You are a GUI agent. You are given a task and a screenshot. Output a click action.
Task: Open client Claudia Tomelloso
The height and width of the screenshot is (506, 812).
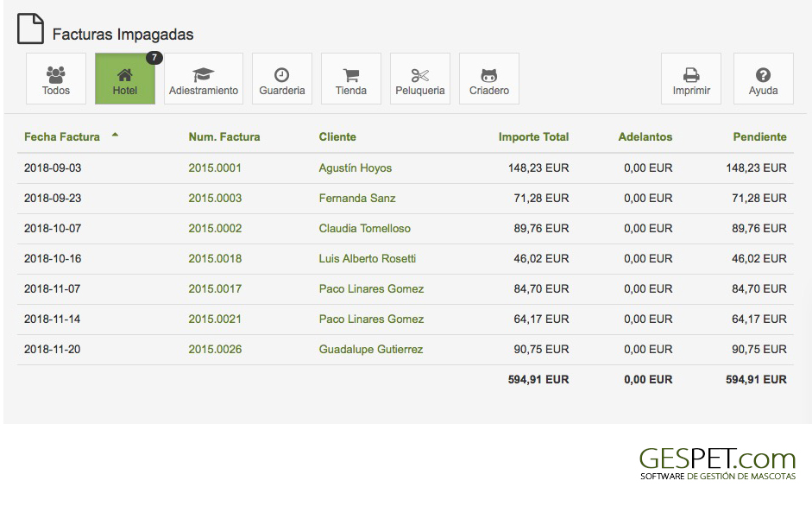(x=364, y=228)
